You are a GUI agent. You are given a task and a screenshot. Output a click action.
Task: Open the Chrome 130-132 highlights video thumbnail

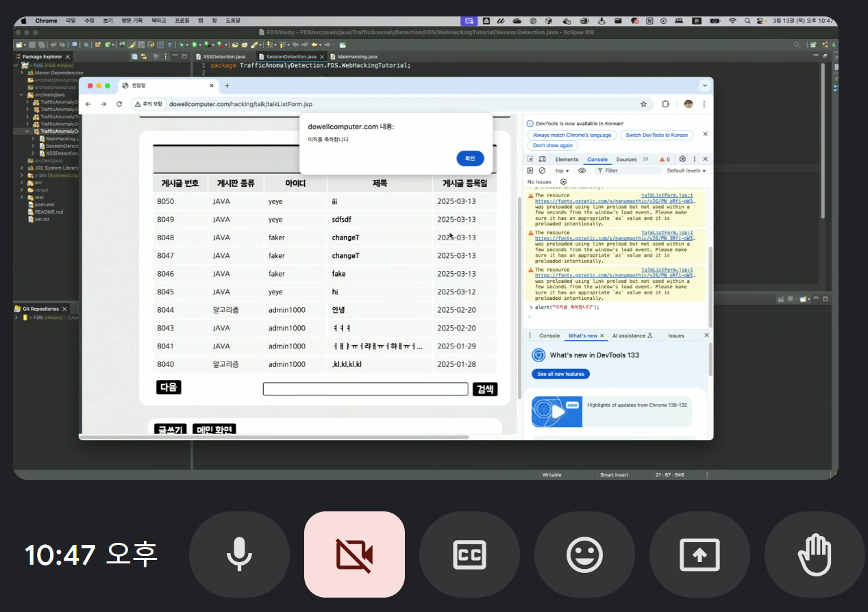click(557, 411)
